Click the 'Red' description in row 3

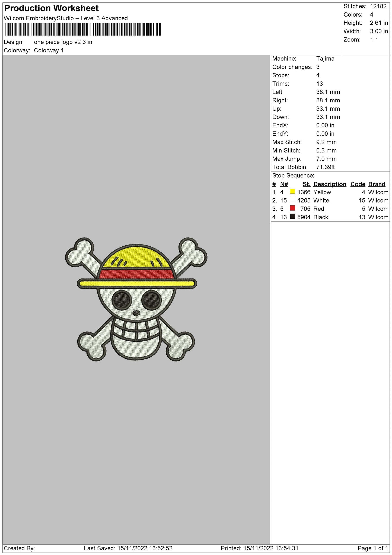(x=319, y=209)
